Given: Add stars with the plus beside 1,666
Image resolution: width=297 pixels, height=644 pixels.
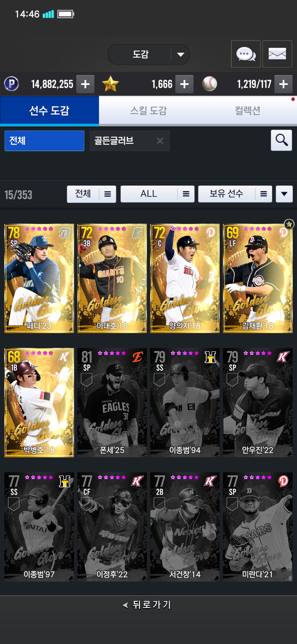Looking at the screenshot, I should [184, 84].
